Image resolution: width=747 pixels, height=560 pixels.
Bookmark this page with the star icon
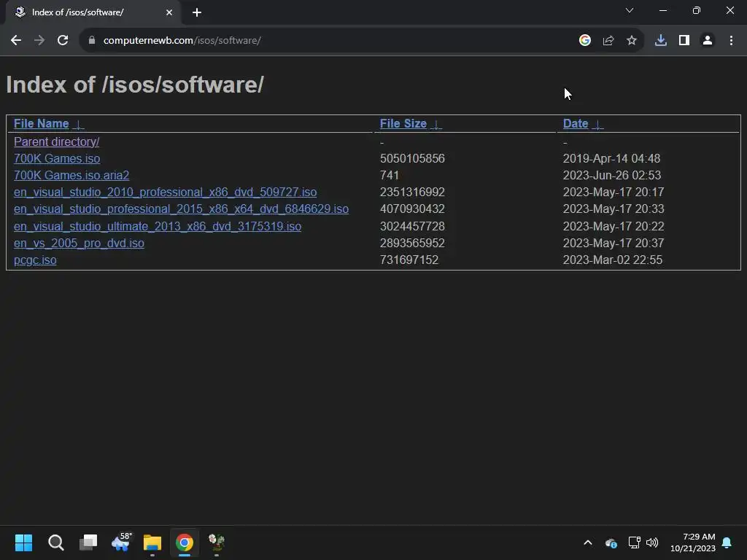pyautogui.click(x=632, y=41)
